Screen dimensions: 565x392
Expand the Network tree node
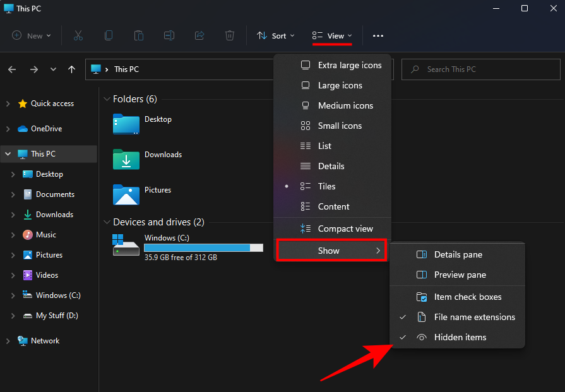8,341
